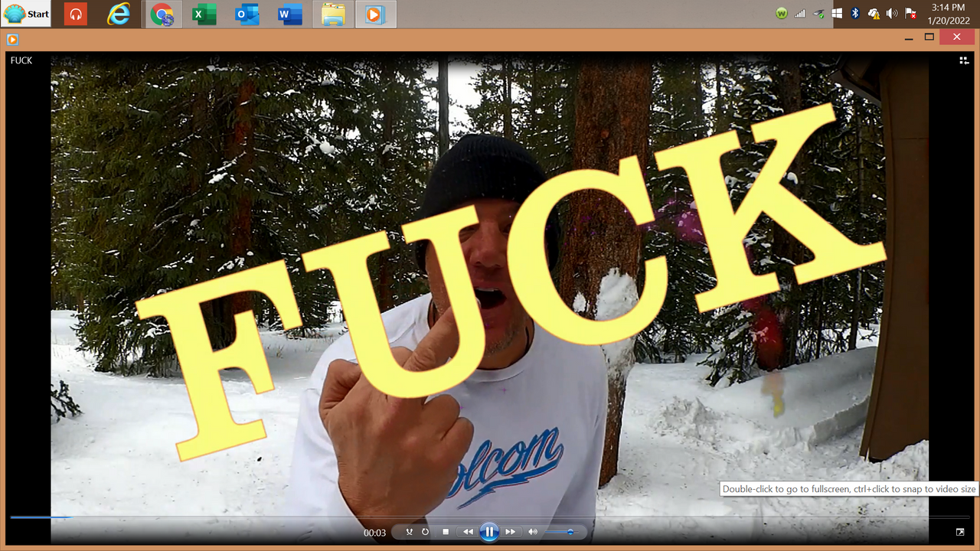Launch Excel from the taskbar
Viewport: 980px width, 551px height.
(x=204, y=14)
